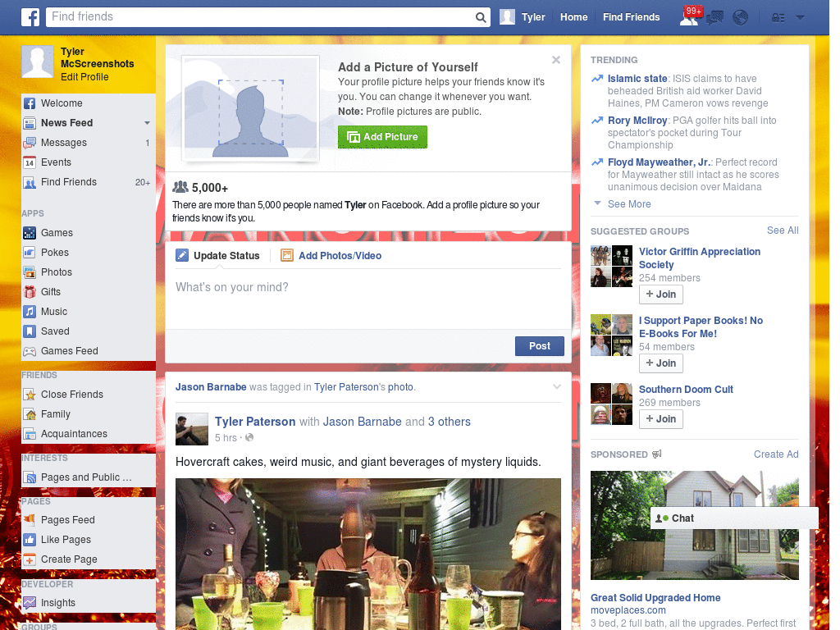Screen dimensions: 840x630
Task: Click the Facebook logo icon
Action: (x=30, y=17)
